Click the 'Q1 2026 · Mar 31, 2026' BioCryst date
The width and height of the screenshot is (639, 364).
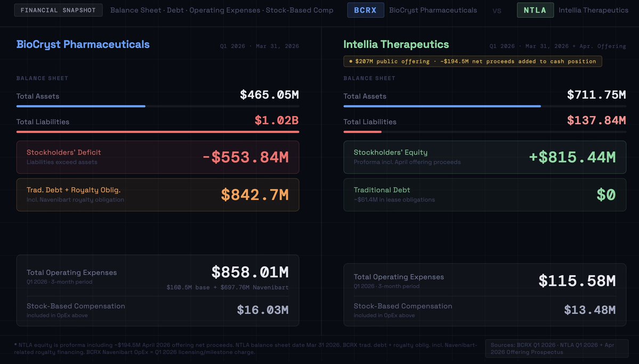click(260, 46)
